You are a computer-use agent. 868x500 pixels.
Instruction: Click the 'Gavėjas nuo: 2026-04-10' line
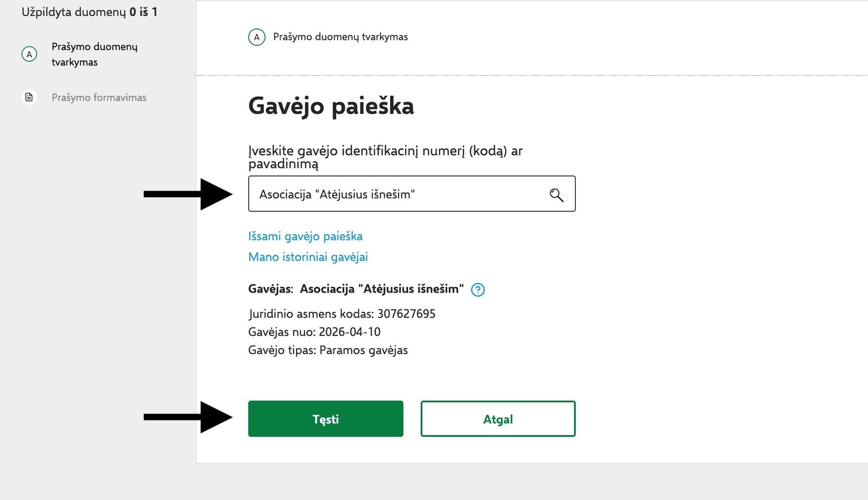(x=314, y=332)
